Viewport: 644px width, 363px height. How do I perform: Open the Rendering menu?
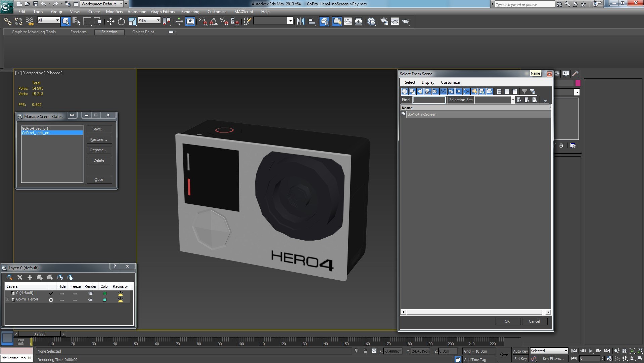190,12
